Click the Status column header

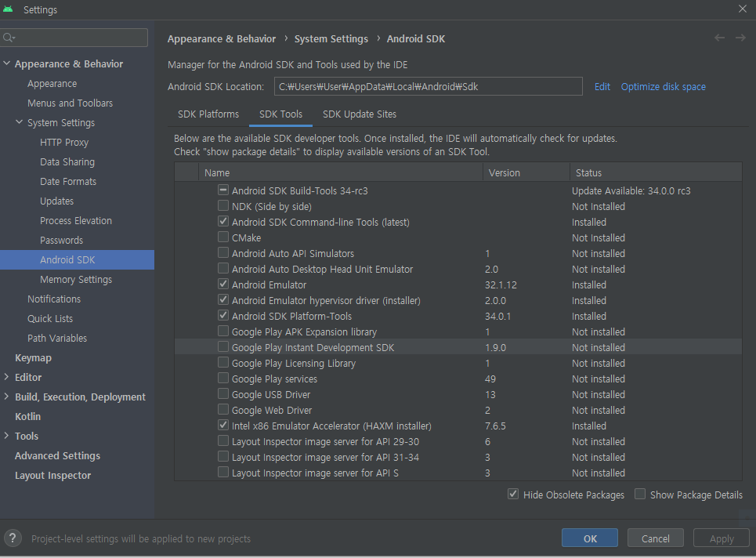click(x=656, y=172)
